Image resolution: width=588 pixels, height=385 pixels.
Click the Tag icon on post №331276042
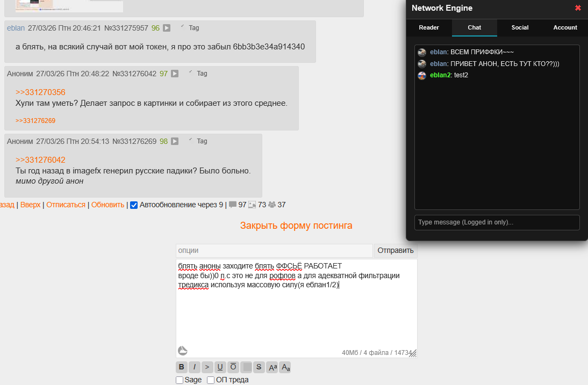tap(190, 72)
